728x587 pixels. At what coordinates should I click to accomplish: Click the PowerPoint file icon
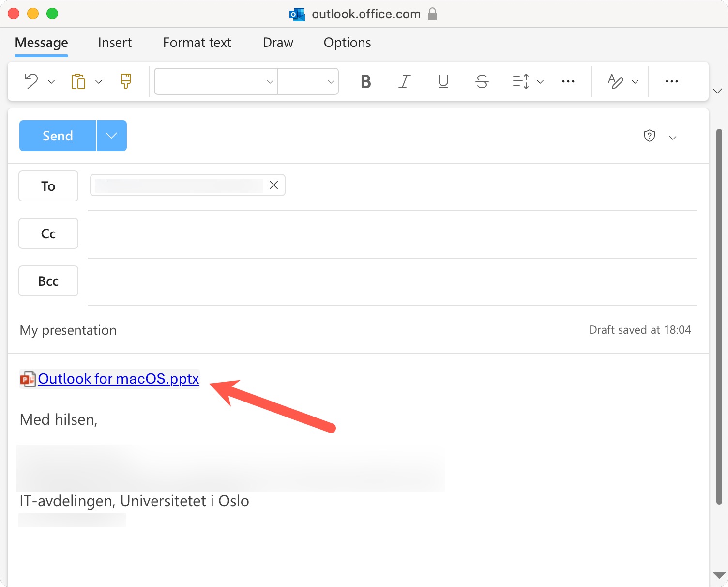[x=28, y=379]
